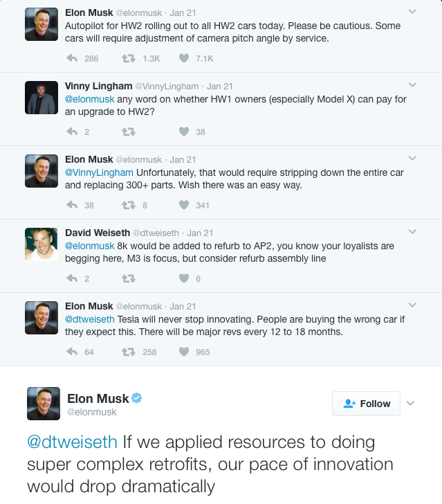Reply to Elon Musk's Autopilot HW2 tweet
Viewport: 442px width, 504px height.
[x=71, y=59]
